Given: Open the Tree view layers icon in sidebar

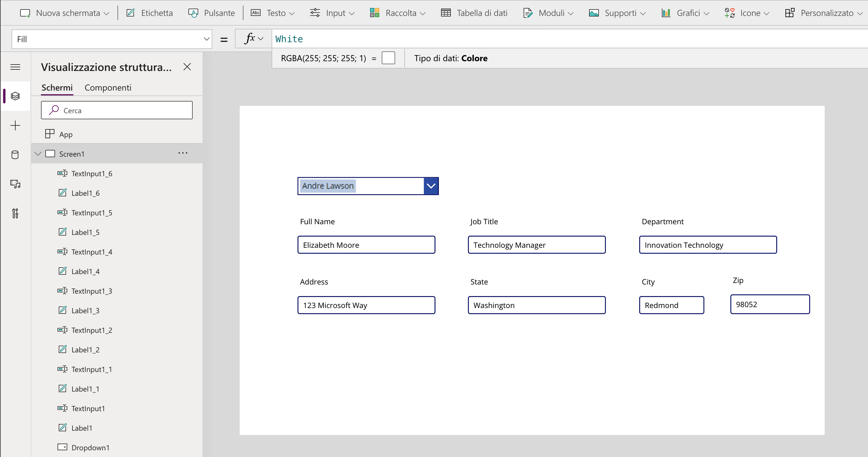Looking at the screenshot, I should [x=15, y=96].
